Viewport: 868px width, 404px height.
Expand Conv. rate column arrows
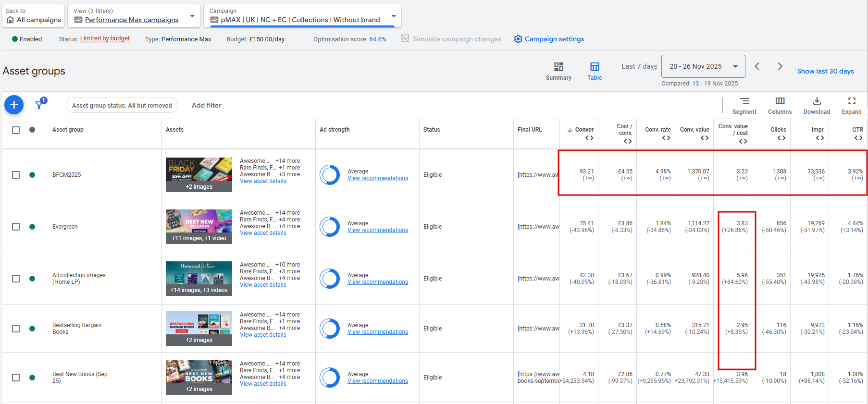pos(666,138)
